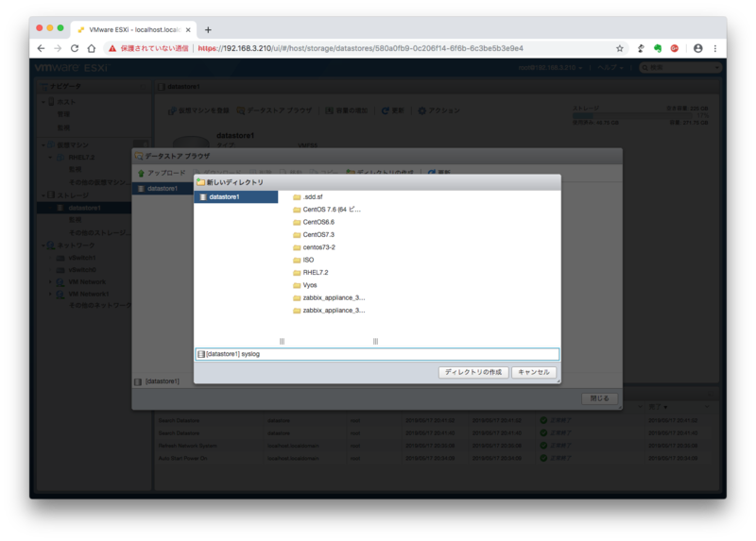Collapse the ストレージ navigator node
Screen dimensions: 756x541
43,195
